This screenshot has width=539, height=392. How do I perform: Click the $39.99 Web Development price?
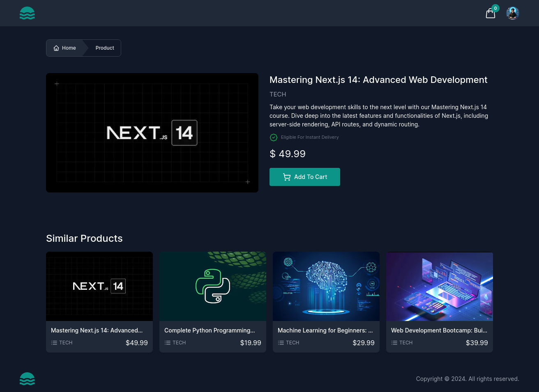[477, 343]
